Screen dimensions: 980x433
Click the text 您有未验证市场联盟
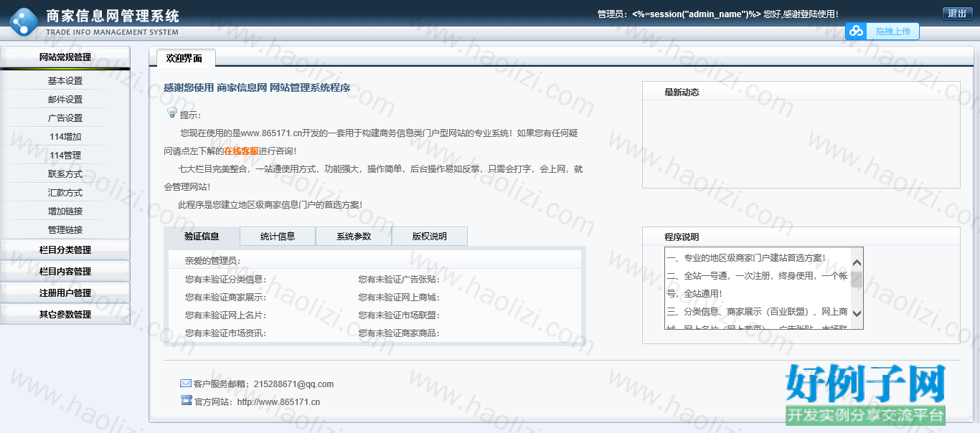coord(399,315)
